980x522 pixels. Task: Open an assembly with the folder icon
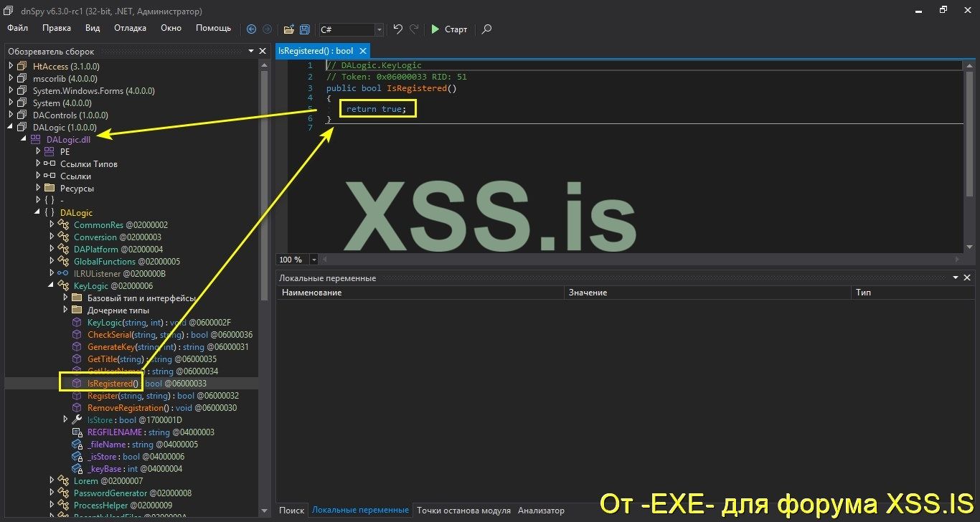(x=288, y=29)
